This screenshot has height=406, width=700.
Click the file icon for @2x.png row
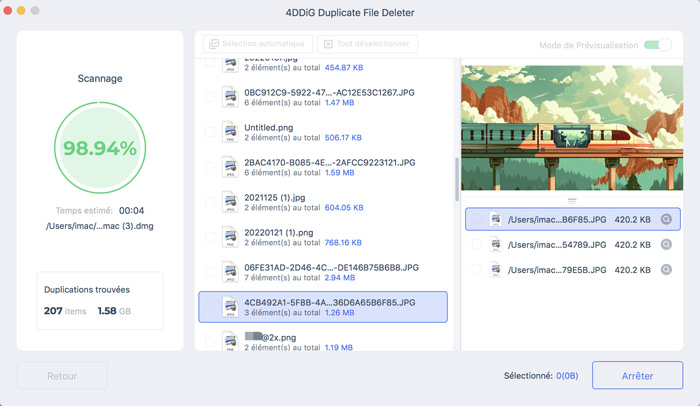coord(230,341)
